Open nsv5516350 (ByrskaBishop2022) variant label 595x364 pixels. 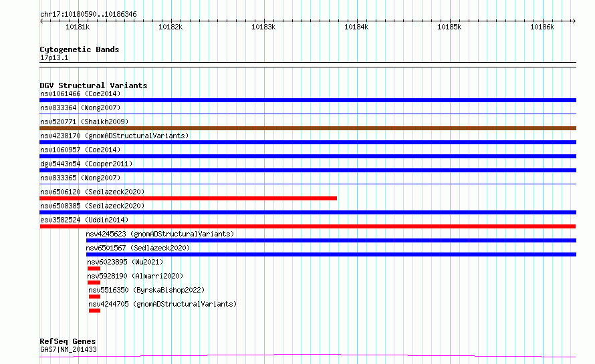(146, 290)
